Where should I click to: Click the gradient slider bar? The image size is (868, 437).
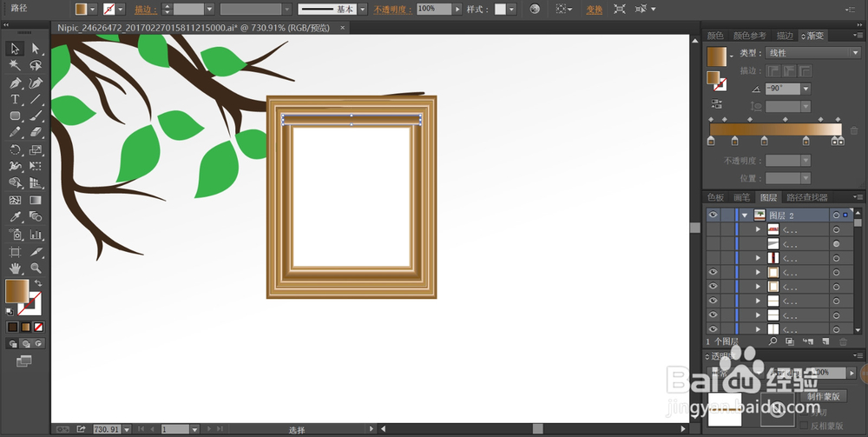tap(775, 129)
